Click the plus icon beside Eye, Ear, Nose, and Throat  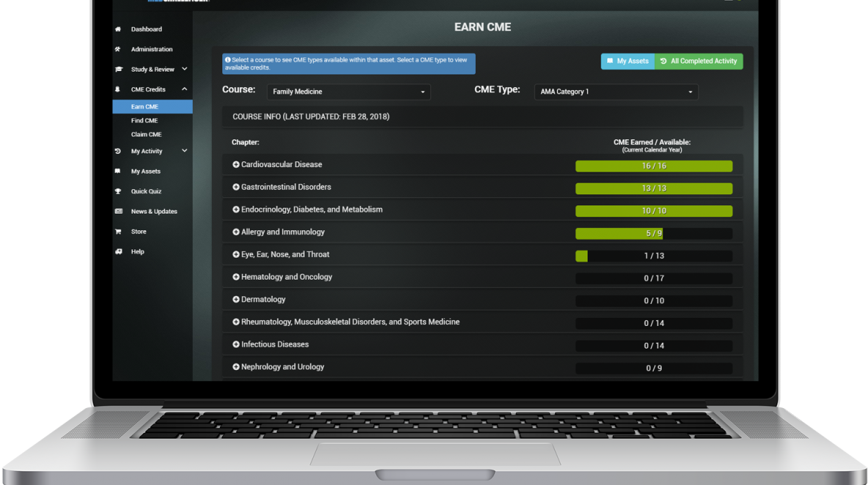click(x=236, y=255)
